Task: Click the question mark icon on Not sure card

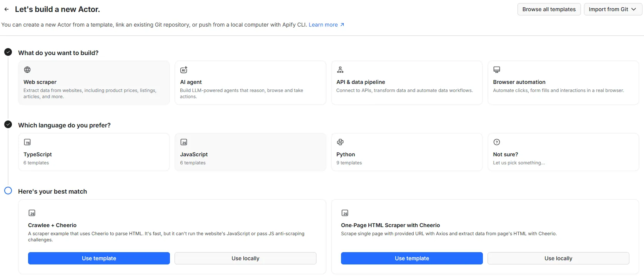Action: coord(497,142)
